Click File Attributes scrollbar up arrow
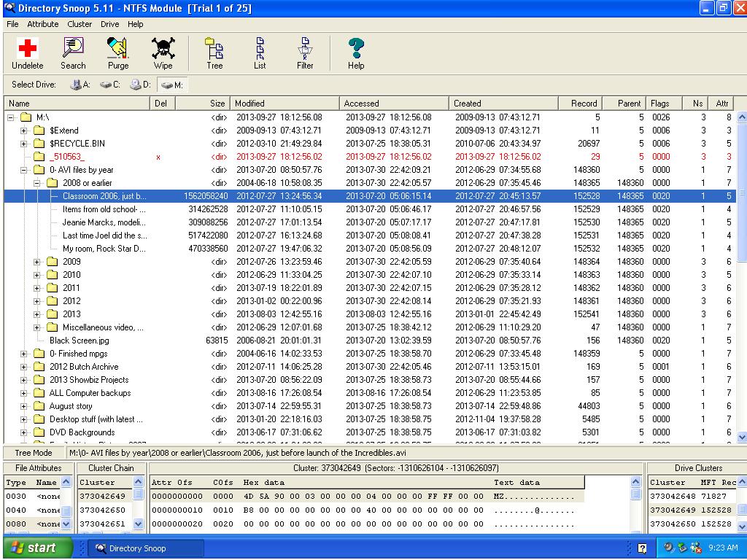The height and width of the screenshot is (560, 747). click(66, 481)
